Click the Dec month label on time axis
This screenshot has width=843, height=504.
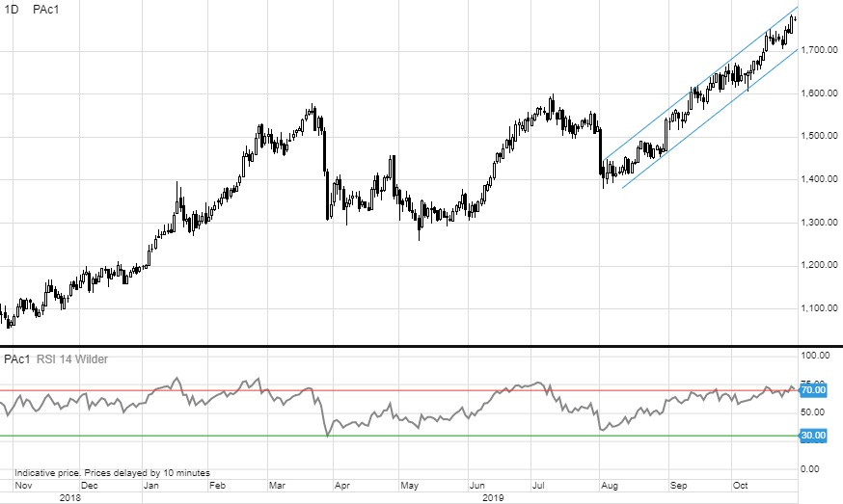click(x=90, y=486)
